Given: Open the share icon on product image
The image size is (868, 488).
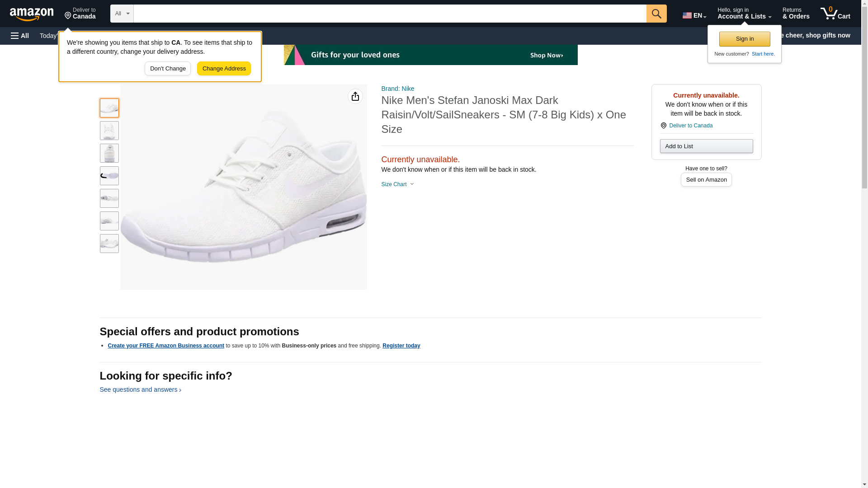Looking at the screenshot, I should (x=355, y=96).
